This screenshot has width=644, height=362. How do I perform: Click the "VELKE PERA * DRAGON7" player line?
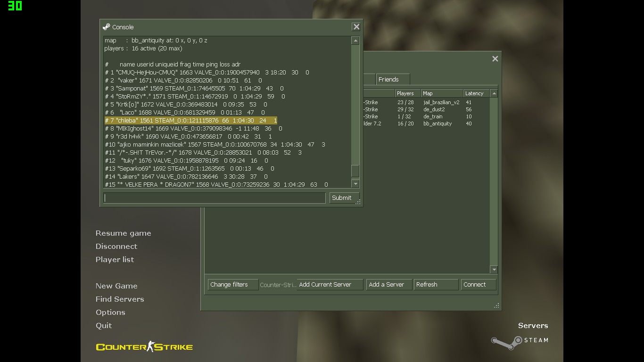[x=216, y=185]
